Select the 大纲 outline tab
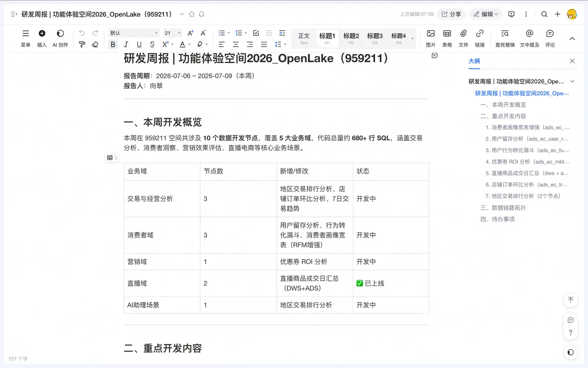588x368 pixels. (x=474, y=61)
